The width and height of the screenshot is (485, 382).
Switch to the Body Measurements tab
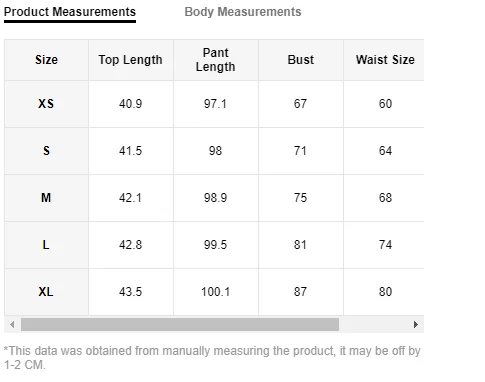pos(243,12)
